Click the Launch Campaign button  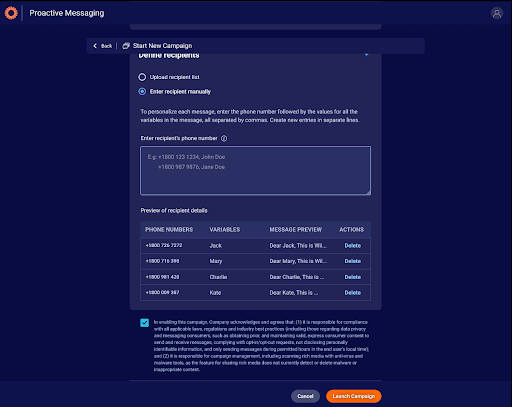pos(354,396)
